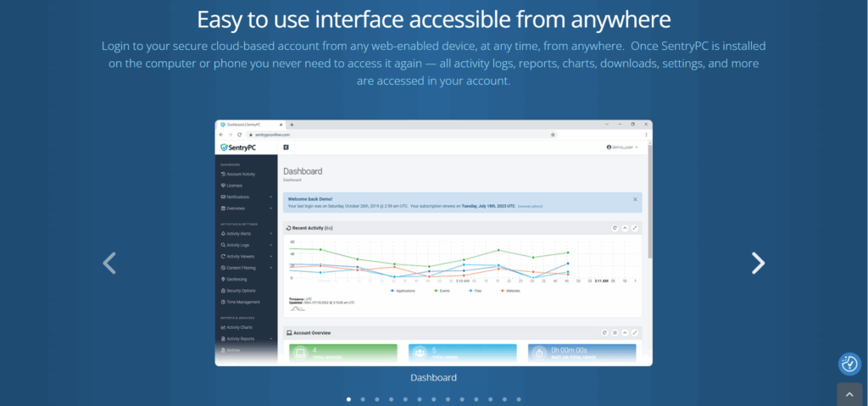This screenshot has height=406, width=868.
Task: Click the Geofencing pin icon
Action: [x=223, y=279]
